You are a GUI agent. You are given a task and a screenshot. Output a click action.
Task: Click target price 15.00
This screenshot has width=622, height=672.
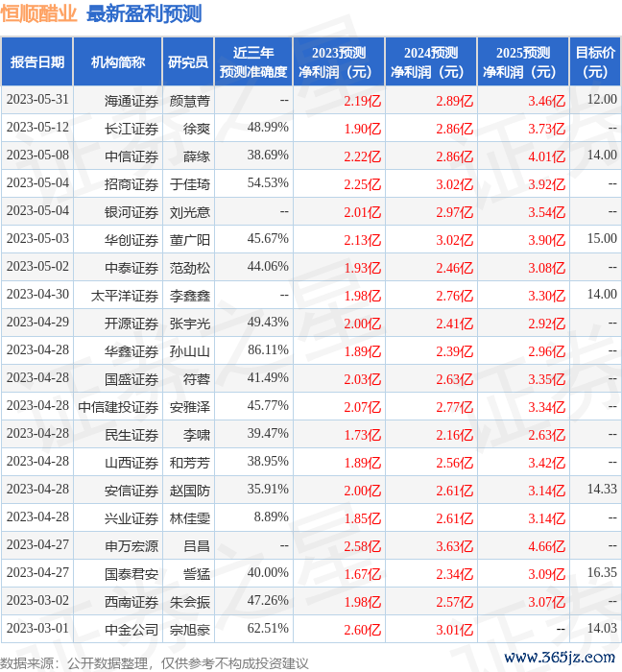point(602,239)
